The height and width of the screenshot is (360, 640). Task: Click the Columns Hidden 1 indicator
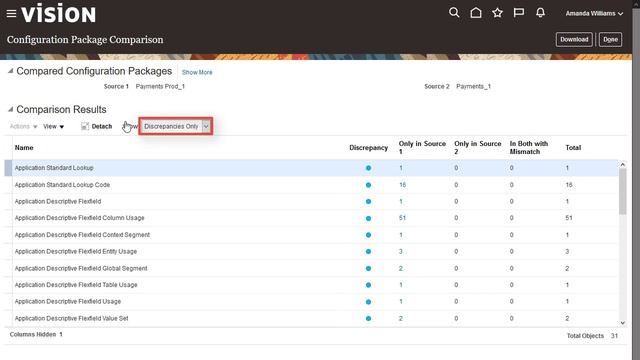(36, 334)
